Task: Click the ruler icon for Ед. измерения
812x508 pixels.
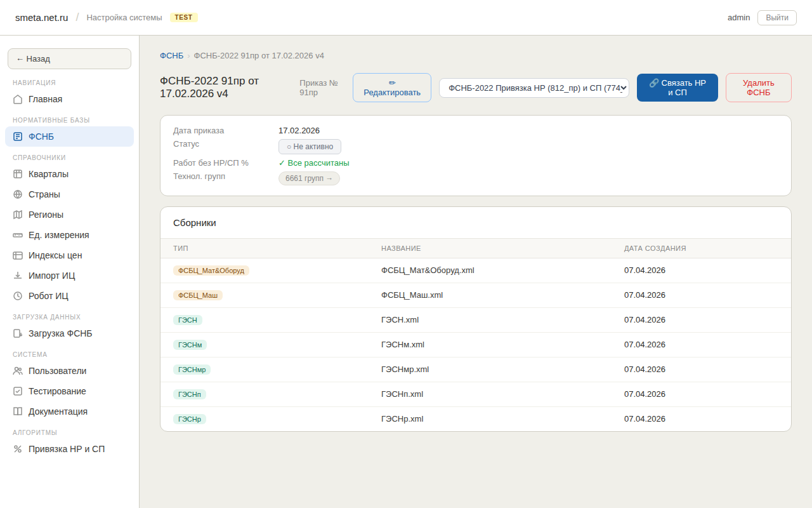Action: click(18, 235)
